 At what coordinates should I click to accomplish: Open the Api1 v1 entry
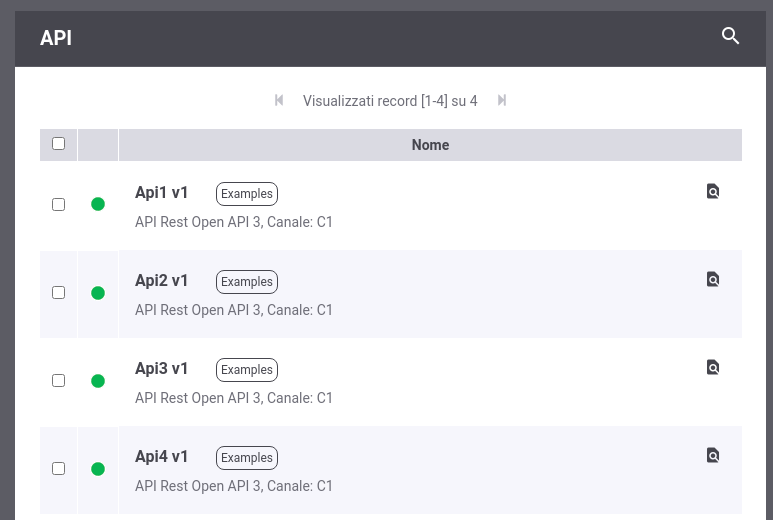[162, 193]
